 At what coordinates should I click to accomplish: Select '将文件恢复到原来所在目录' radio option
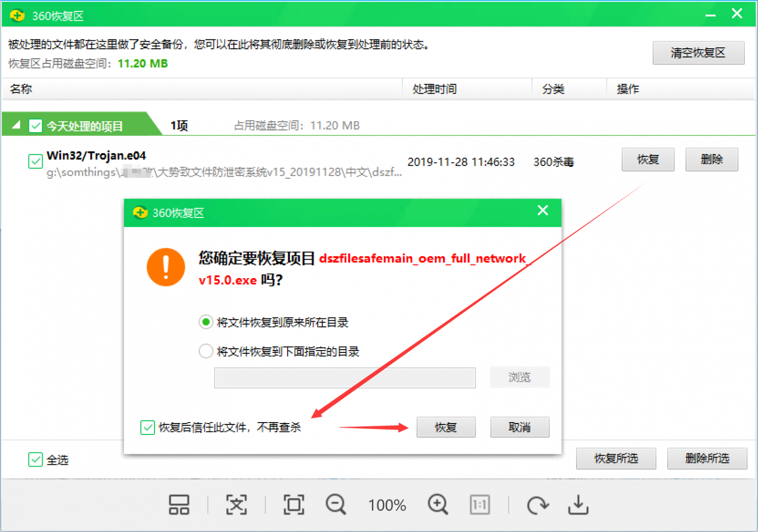point(206,323)
